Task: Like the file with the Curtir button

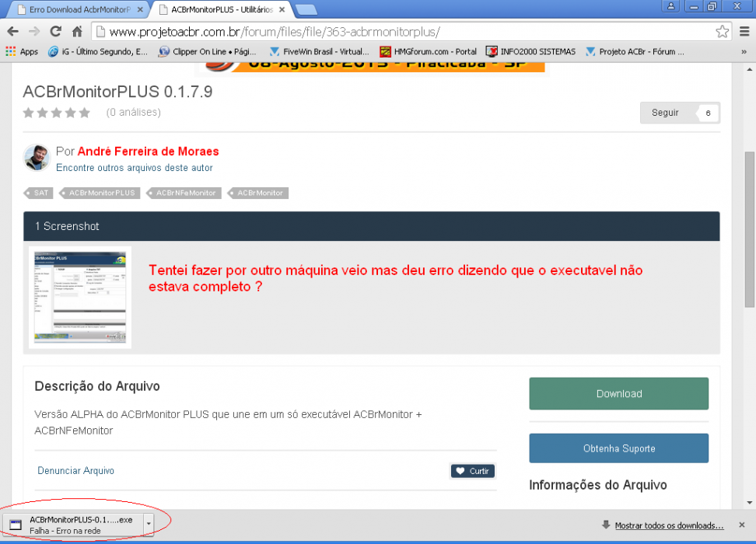Action: 473,471
